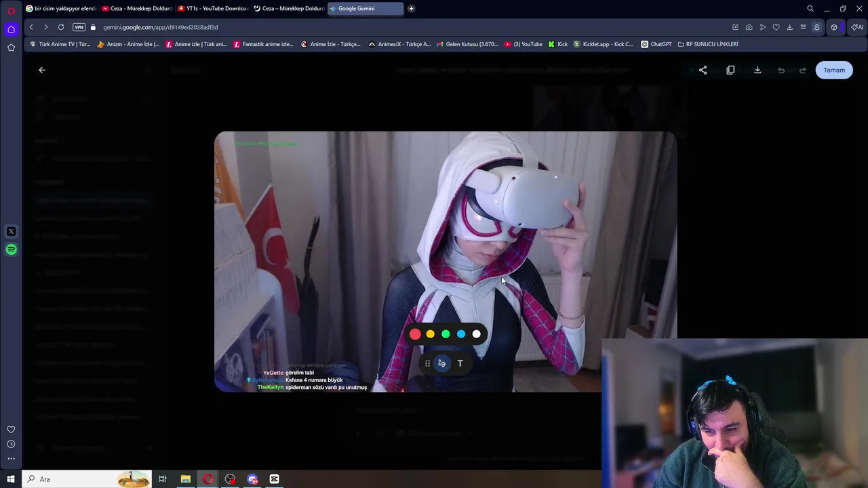Open the site security lock icon

click(93, 27)
